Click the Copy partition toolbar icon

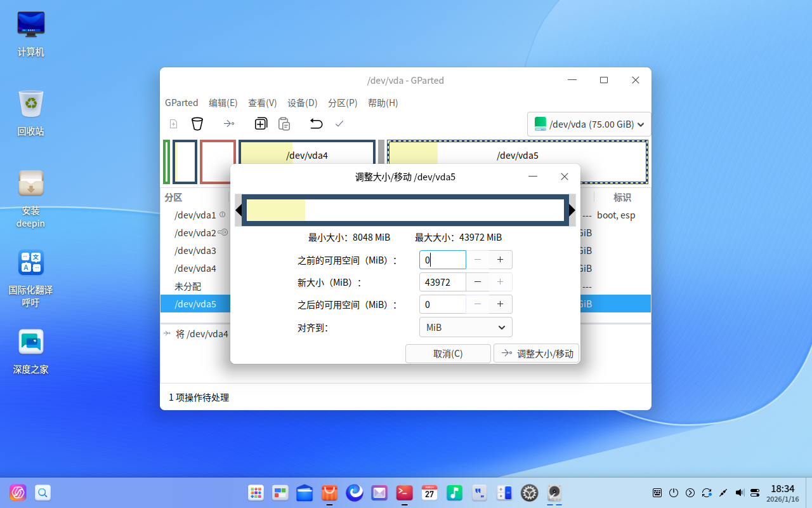(x=261, y=123)
